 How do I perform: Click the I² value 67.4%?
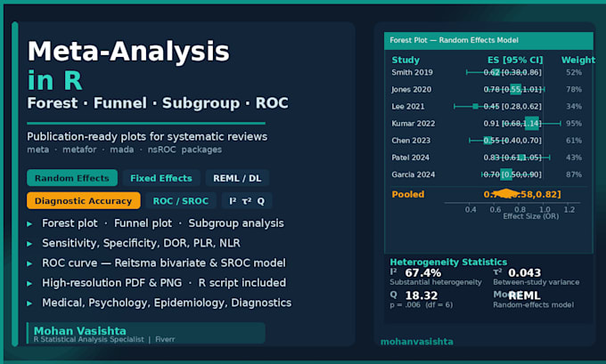[x=422, y=273]
